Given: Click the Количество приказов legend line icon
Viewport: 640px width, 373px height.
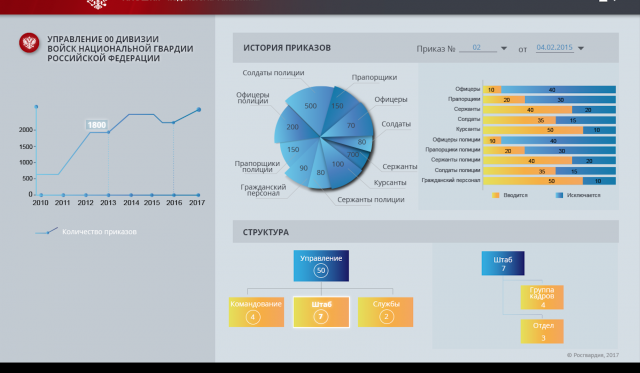Looking at the screenshot, I should 47,231.
